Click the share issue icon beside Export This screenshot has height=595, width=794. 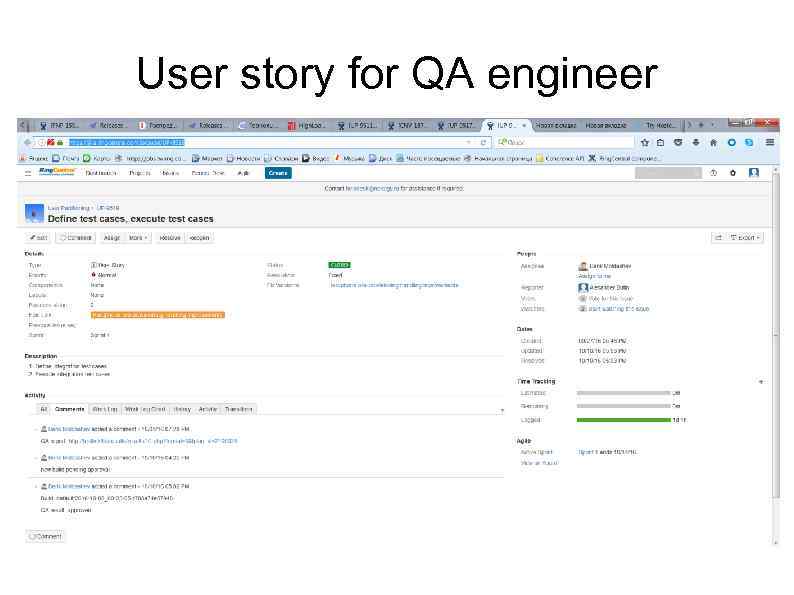[717, 238]
